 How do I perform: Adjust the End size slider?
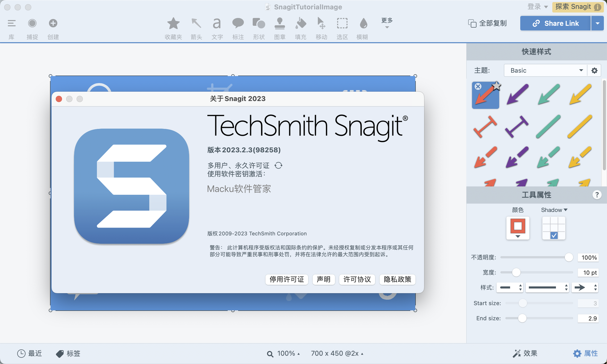tap(522, 318)
